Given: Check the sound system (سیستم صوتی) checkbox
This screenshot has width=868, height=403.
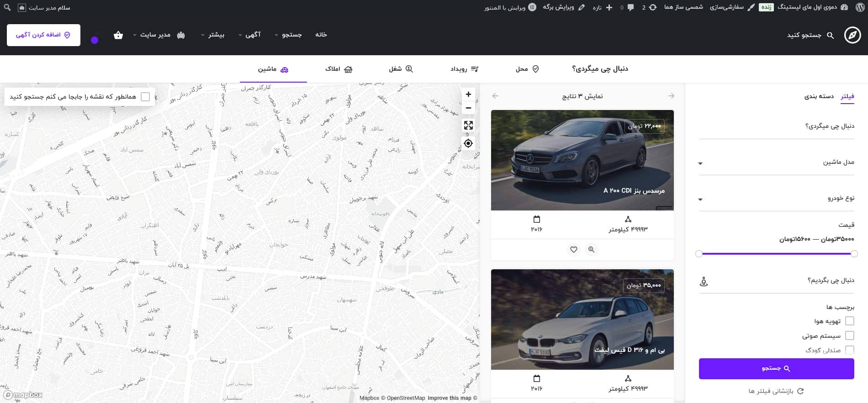Looking at the screenshot, I should [850, 336].
